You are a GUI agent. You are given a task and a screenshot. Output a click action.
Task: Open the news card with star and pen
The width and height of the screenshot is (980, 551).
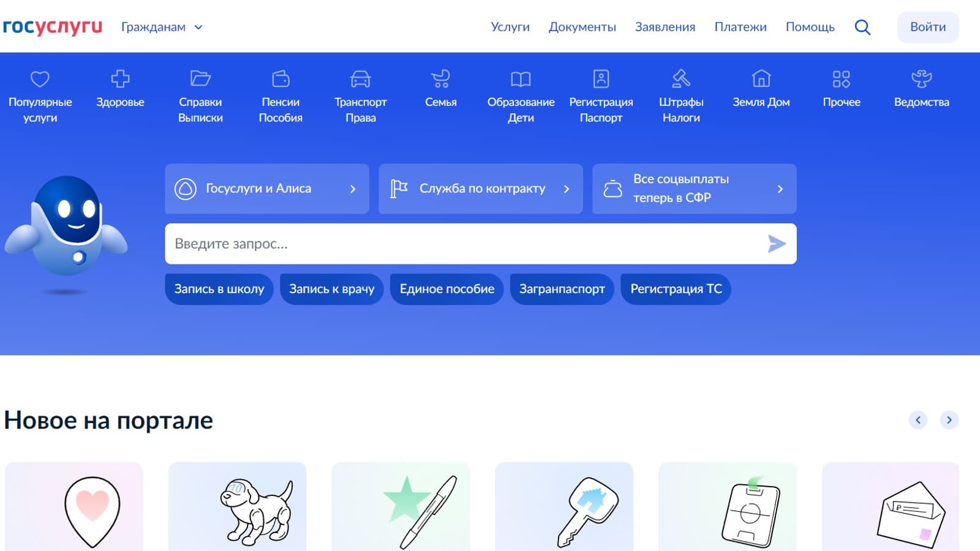[x=401, y=507]
